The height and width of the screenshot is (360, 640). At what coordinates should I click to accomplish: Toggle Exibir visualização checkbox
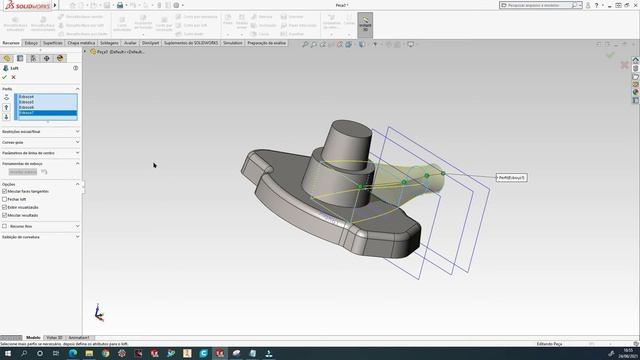click(x=4, y=207)
